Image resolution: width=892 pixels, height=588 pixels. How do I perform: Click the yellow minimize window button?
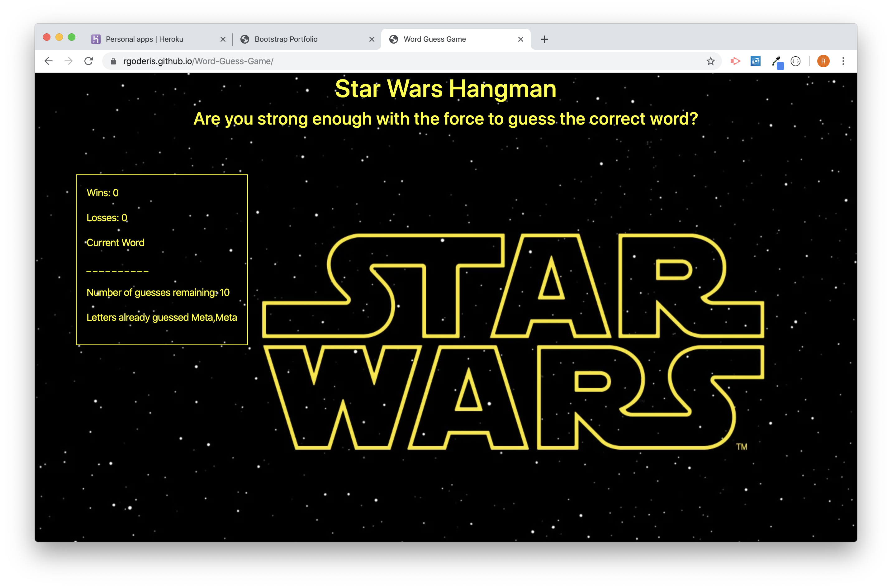point(59,37)
